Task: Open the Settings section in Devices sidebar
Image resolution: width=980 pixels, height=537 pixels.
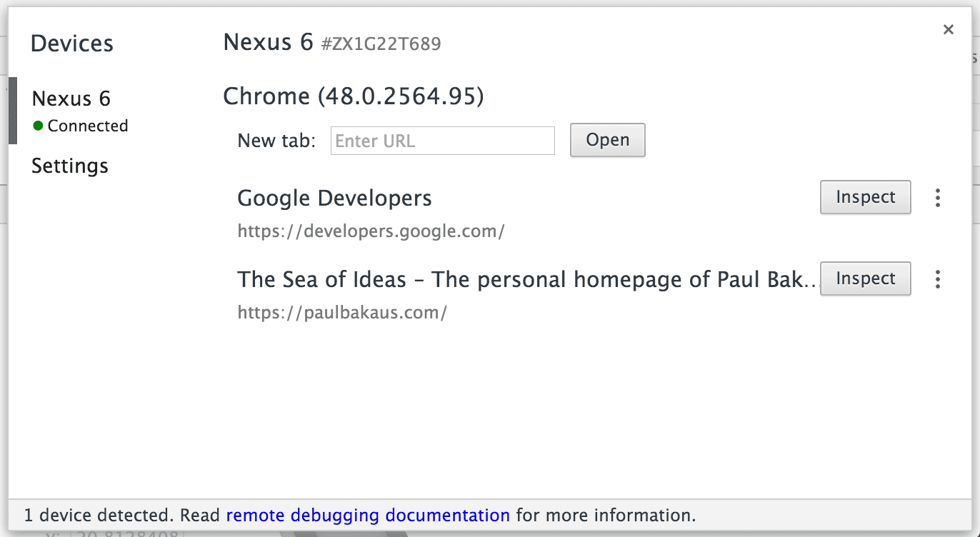Action: pos(69,166)
